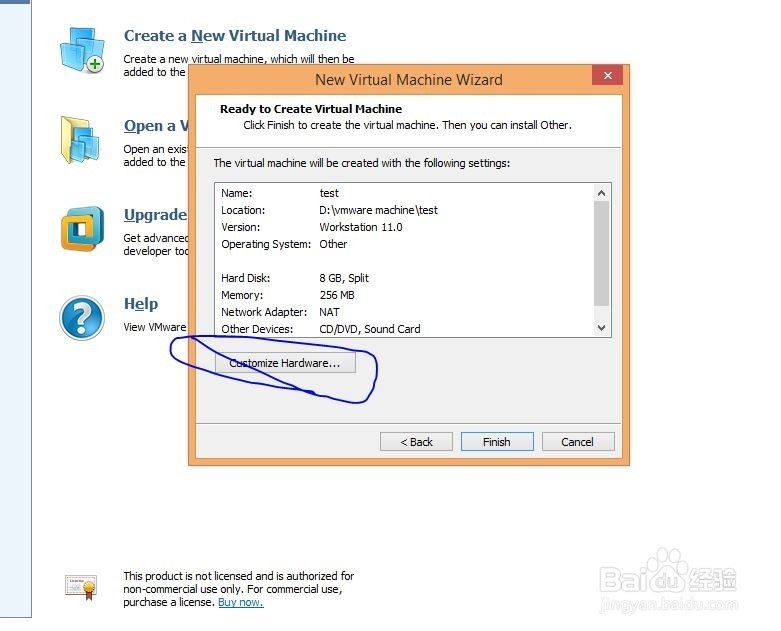This screenshot has width=781, height=631.
Task: Select the Name value 'test'
Action: coord(329,193)
